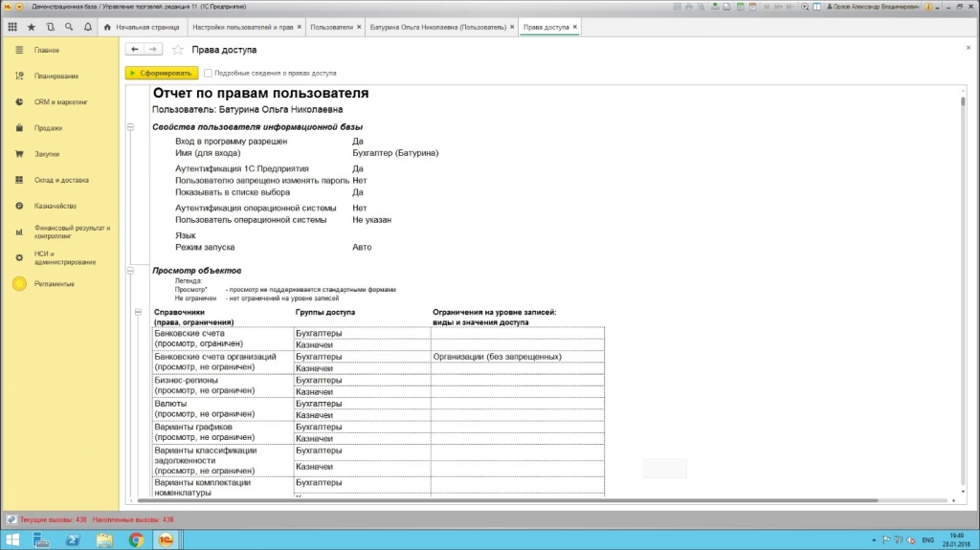Click the Бизнес-регионы cell
Image resolution: width=980 pixels, height=550 pixels.
click(x=222, y=385)
